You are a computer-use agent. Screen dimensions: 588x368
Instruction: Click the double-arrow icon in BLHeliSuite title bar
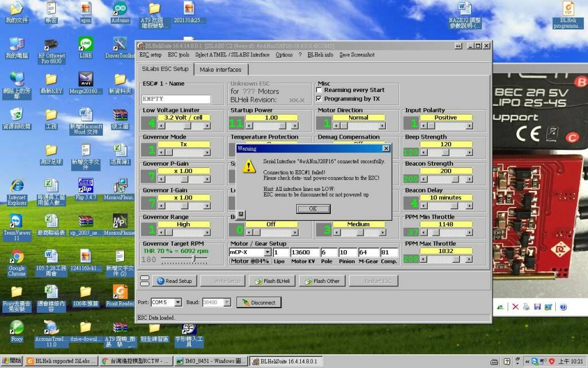tap(458, 46)
